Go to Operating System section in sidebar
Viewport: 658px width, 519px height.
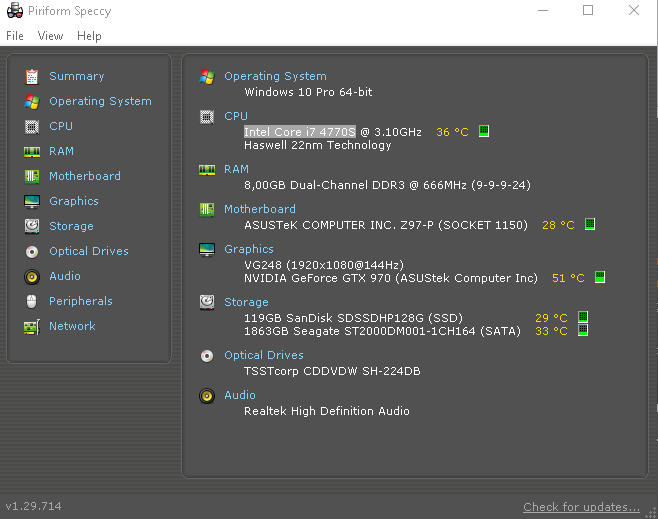tap(100, 102)
